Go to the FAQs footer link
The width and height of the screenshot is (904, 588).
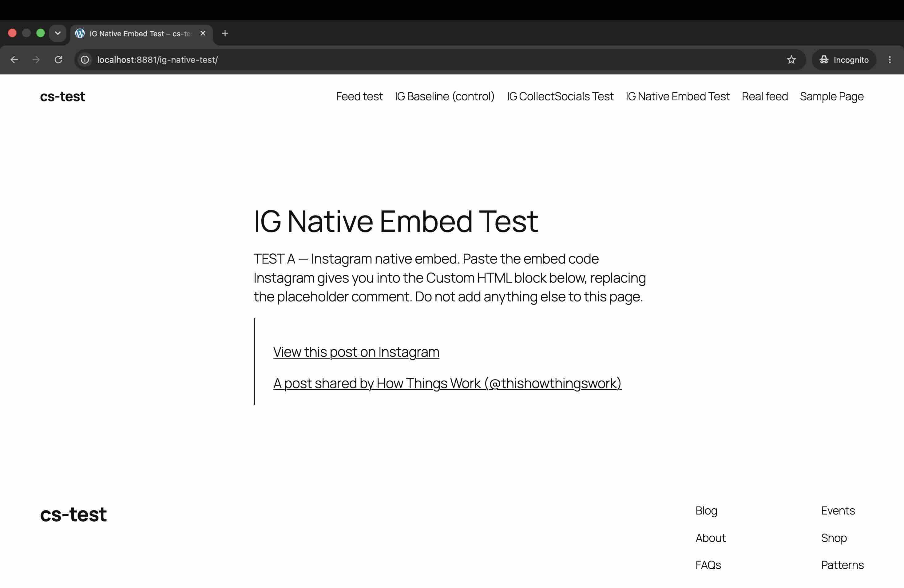point(708,565)
